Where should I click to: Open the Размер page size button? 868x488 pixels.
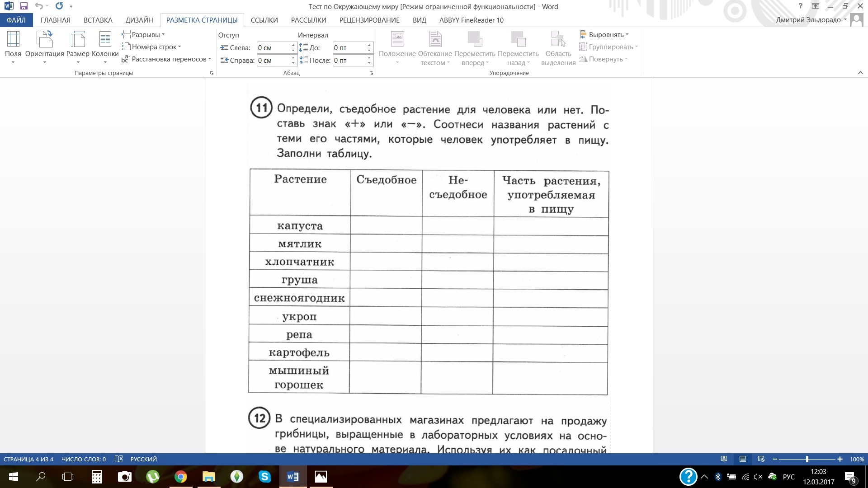[78, 47]
